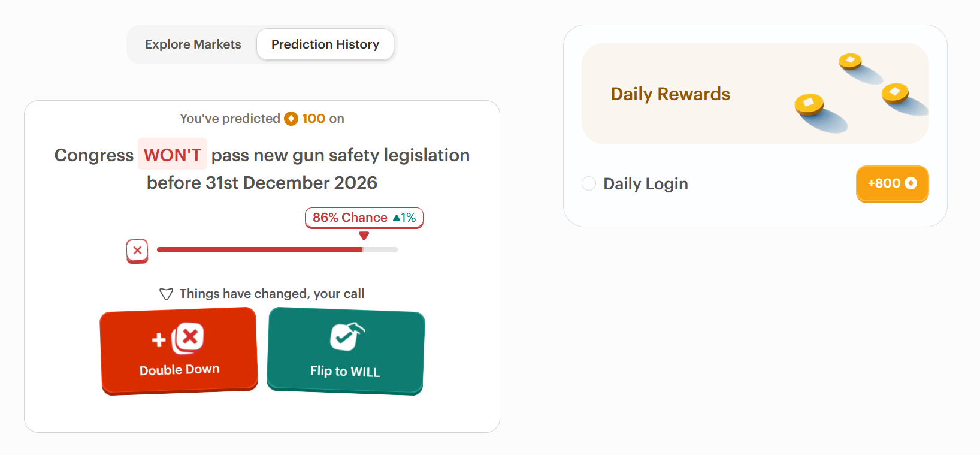Expand the Daily Rewards section
The image size is (980, 455).
pyautogui.click(x=670, y=94)
